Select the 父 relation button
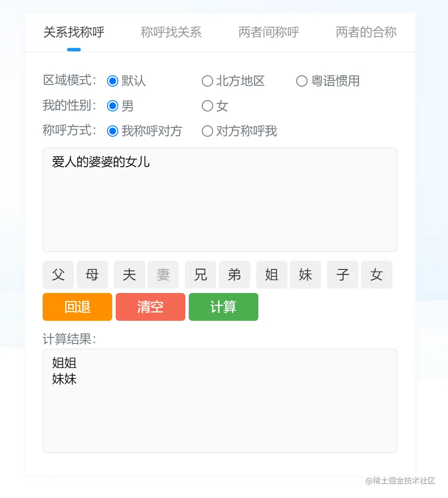 [58, 275]
